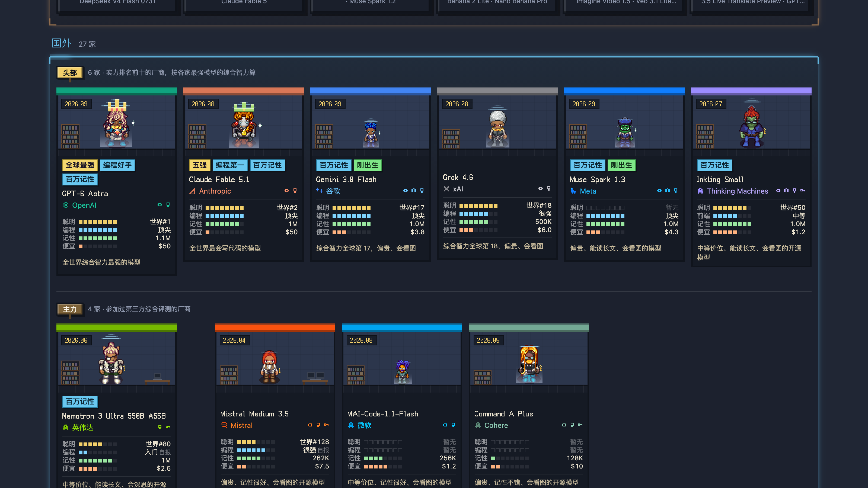This screenshot has width=868, height=488.
Task: Click the eye icon on Grok 4.6 card
Action: 541,189
